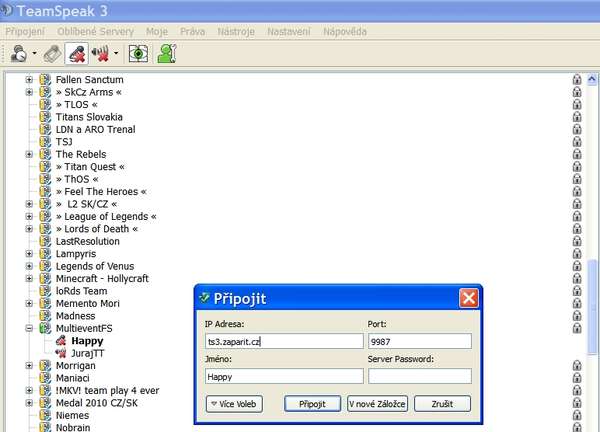Click the Jméno input field
Viewport: 600px width, 432px height.
coord(284,377)
